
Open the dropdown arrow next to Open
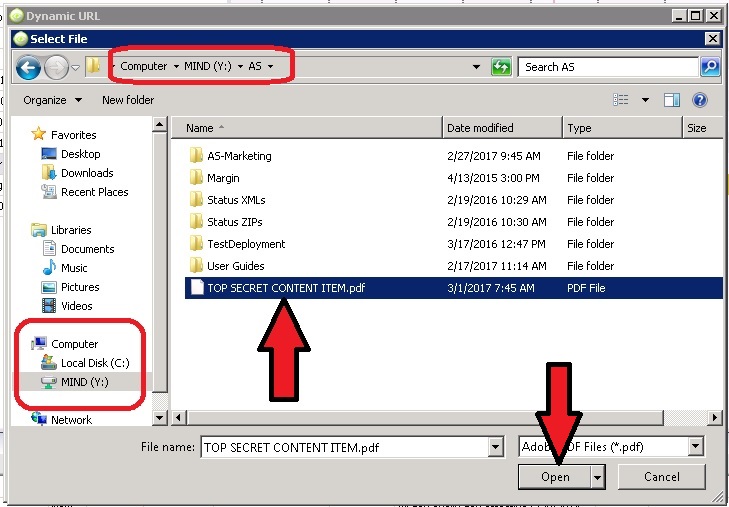(598, 477)
